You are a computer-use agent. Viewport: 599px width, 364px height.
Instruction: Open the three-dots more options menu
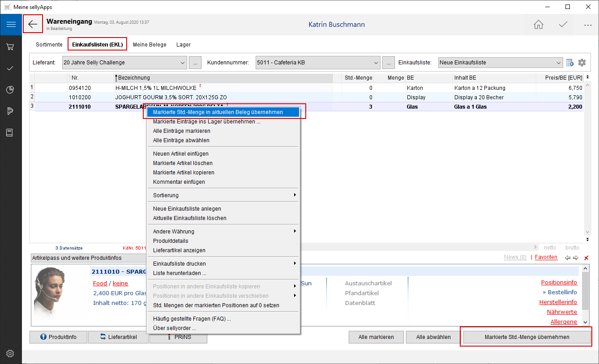(588, 25)
